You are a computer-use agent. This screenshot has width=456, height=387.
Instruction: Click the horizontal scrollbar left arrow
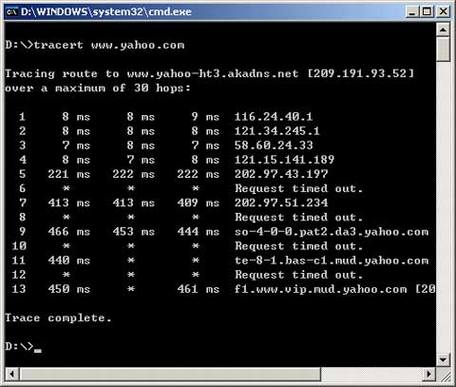[x=12, y=374]
